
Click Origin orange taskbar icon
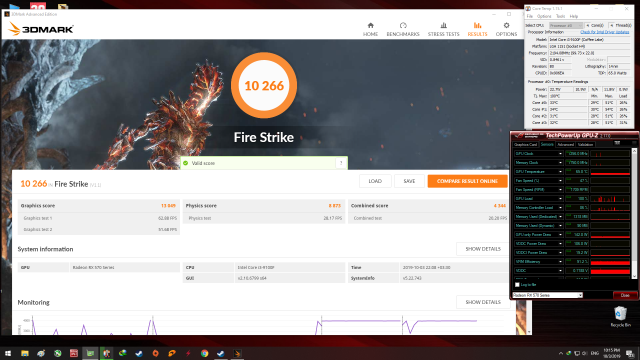[156, 353]
